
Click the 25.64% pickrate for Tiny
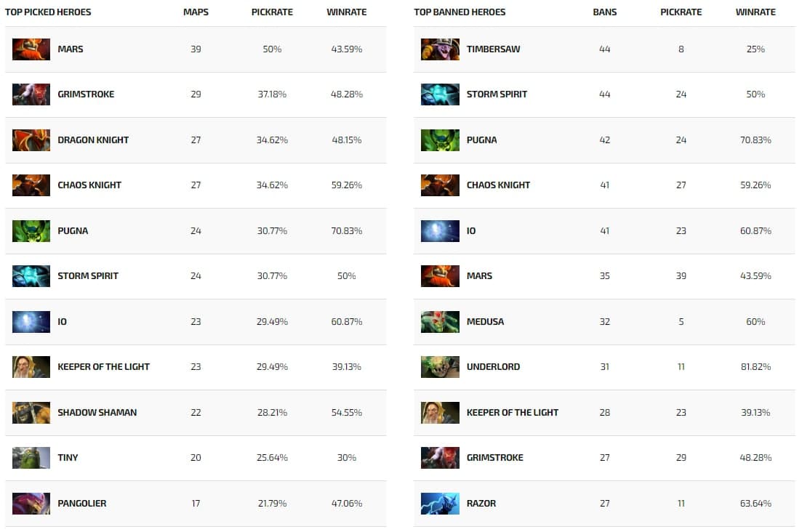point(272,457)
